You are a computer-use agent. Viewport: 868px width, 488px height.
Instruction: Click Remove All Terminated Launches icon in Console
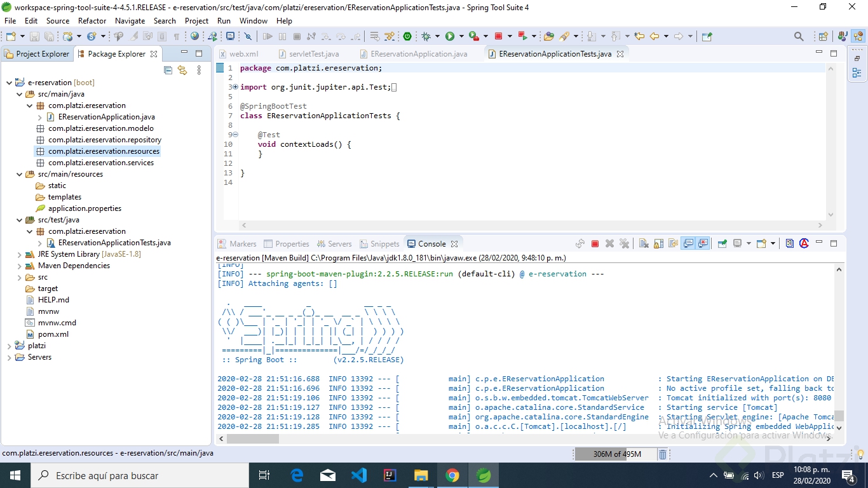point(624,243)
